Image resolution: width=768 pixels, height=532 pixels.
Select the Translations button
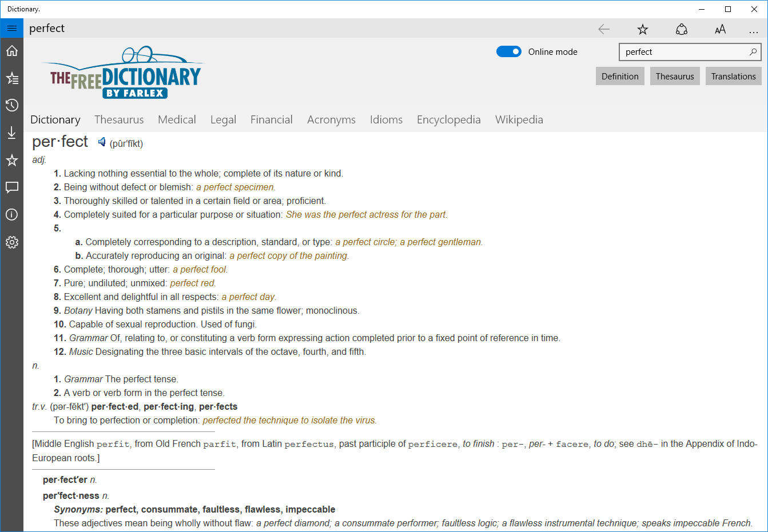733,75
